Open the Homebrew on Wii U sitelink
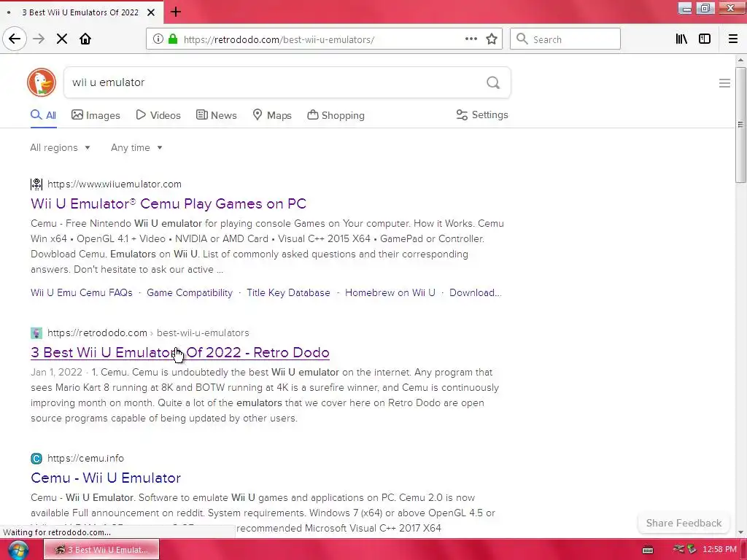 390,292
